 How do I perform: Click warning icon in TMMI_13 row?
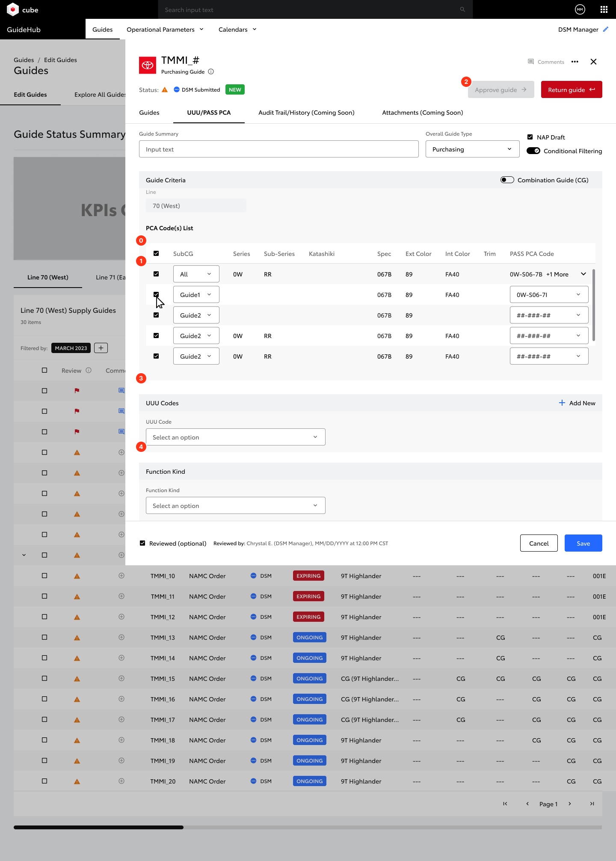(x=77, y=638)
